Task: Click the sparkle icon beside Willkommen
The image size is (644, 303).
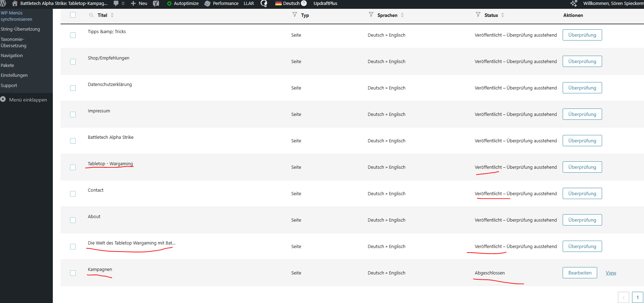Action: click(x=574, y=4)
